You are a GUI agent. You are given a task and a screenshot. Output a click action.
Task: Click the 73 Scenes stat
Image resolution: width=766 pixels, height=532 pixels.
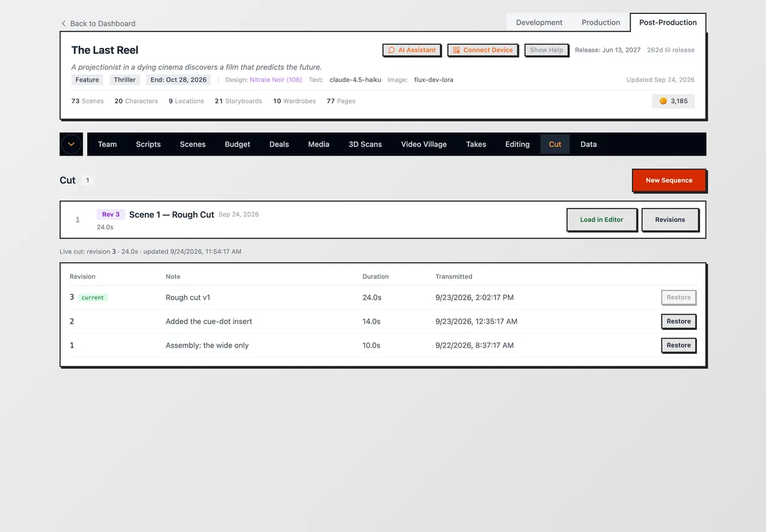(87, 101)
